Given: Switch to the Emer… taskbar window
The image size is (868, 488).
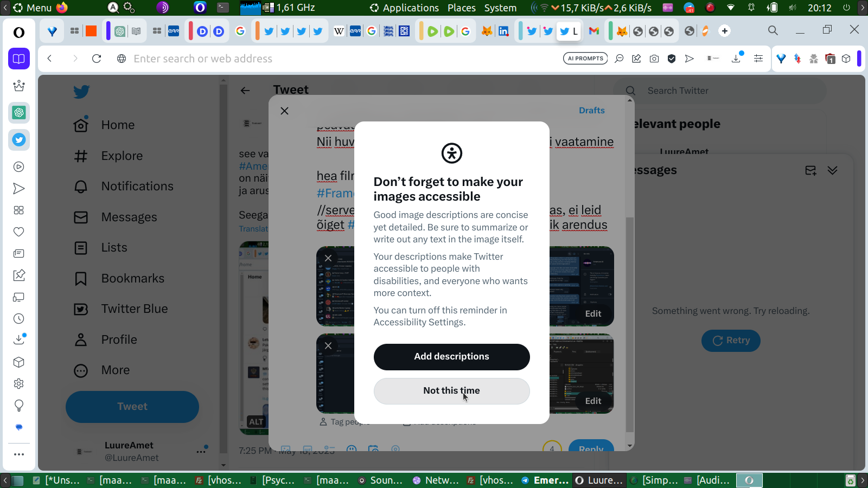Looking at the screenshot, I should pyautogui.click(x=545, y=480).
